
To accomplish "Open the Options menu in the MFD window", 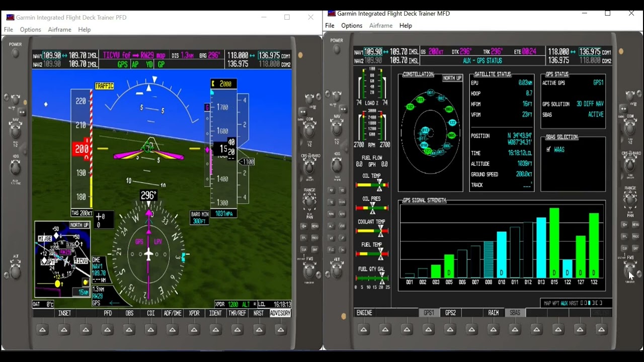I will 351,26.
